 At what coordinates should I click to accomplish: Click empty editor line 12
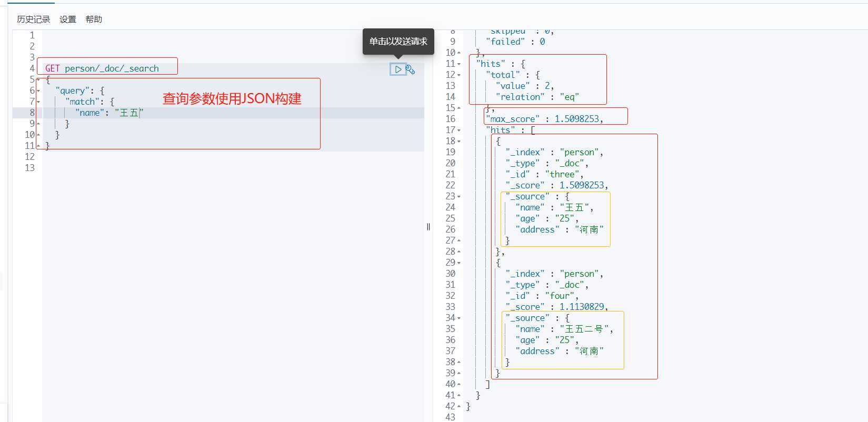[233, 157]
